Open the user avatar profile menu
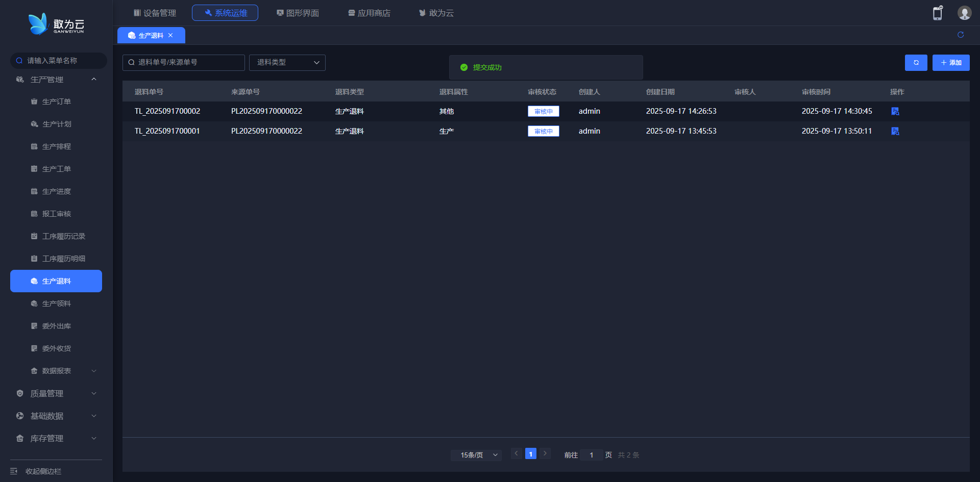980x482 pixels. 964,13
